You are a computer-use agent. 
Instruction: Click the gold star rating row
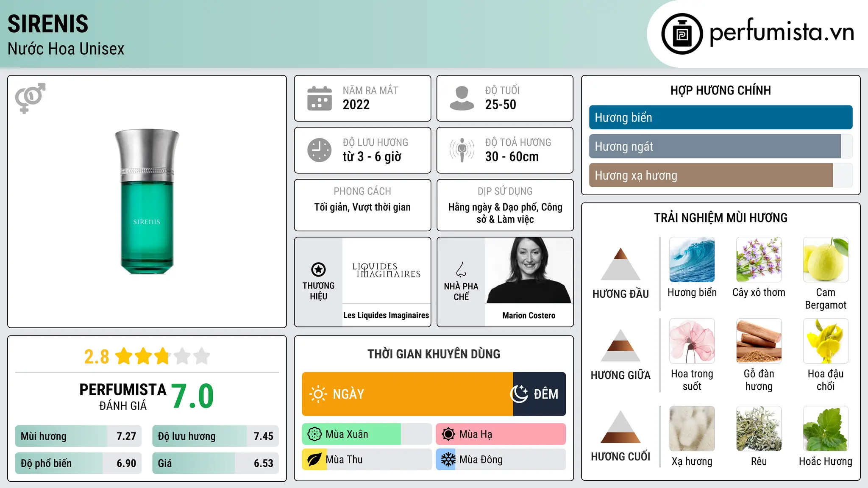tap(163, 356)
